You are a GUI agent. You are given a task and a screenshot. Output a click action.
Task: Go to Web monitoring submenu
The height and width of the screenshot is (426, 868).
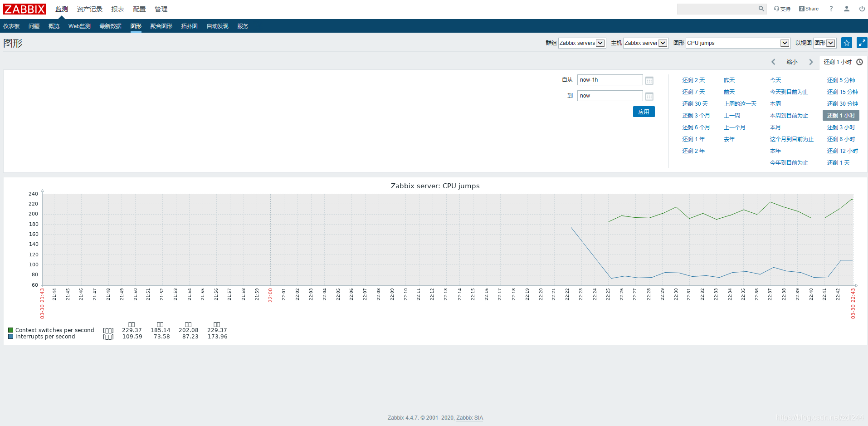point(79,26)
